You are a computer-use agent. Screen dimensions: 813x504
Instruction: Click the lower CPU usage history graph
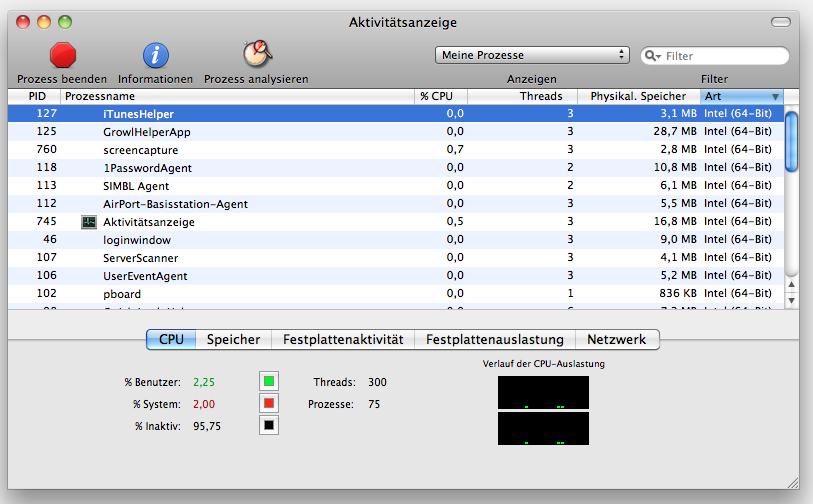point(543,428)
